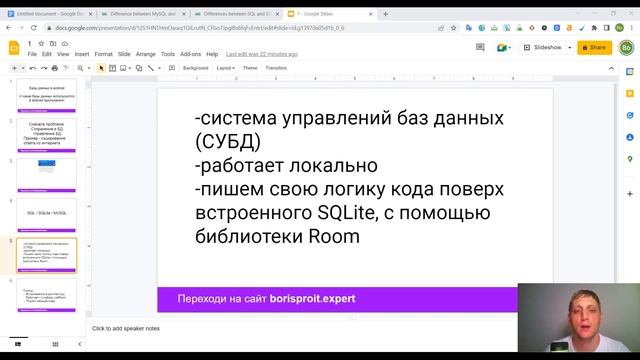
Task: Add a new slide with plus button
Action: (14, 68)
